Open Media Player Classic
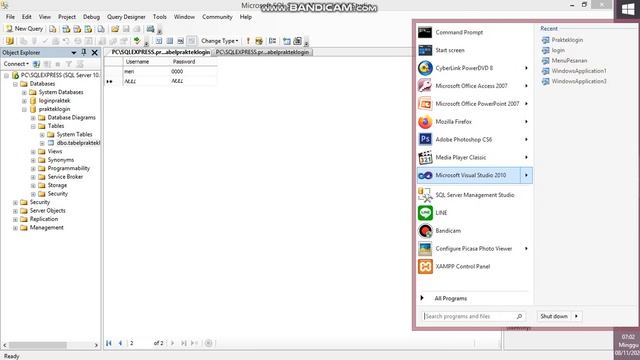Viewport: 640px width, 360px height. click(473, 157)
